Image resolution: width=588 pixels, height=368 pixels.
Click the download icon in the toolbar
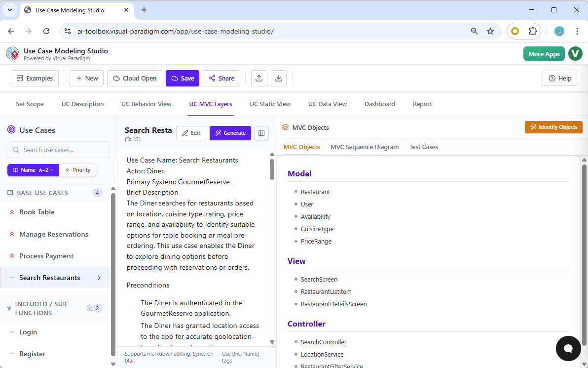278,78
